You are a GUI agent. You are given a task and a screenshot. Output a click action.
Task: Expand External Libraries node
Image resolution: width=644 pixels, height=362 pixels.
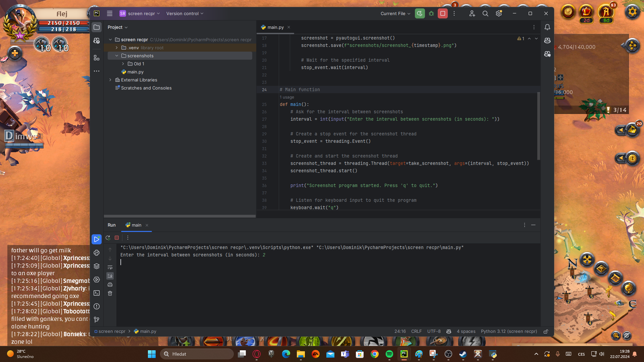tap(110, 80)
